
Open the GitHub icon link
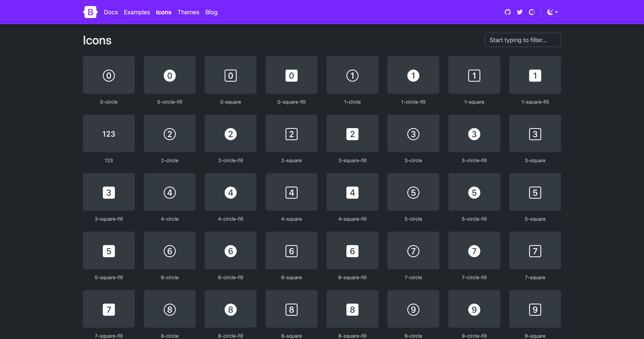pyautogui.click(x=507, y=12)
